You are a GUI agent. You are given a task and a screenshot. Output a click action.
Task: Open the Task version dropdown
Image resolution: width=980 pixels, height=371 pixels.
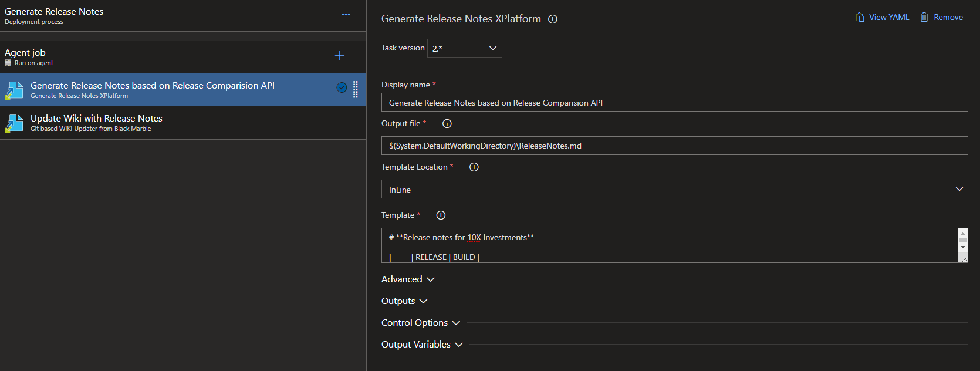[x=464, y=48]
